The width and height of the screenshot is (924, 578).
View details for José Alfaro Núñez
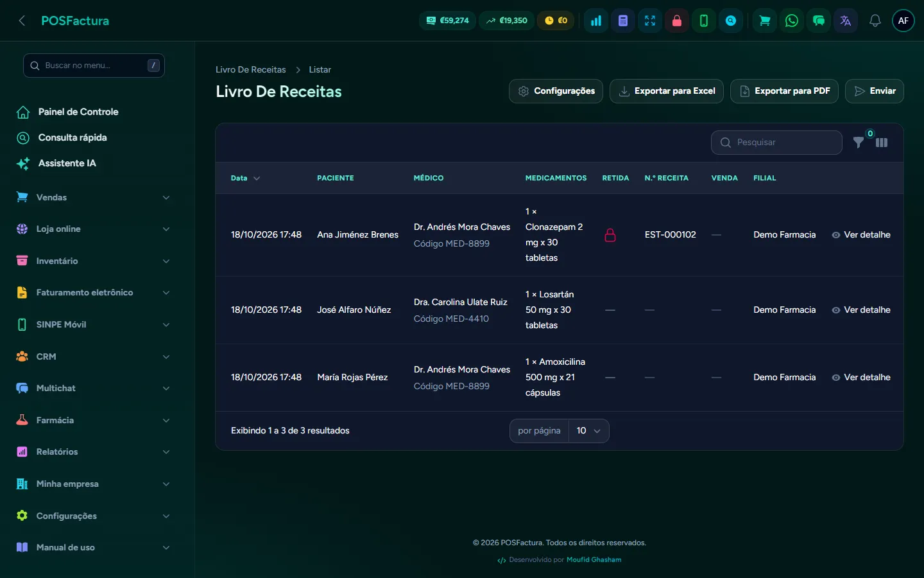point(861,310)
